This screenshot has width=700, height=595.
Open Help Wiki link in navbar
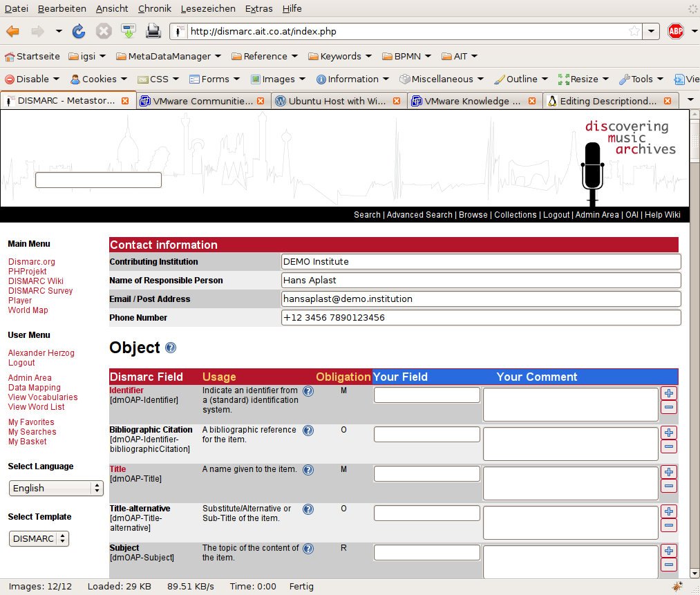[x=663, y=215]
